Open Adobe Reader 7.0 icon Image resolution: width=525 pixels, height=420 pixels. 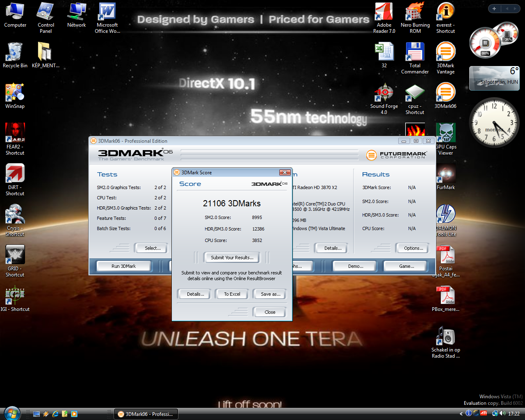[384, 17]
